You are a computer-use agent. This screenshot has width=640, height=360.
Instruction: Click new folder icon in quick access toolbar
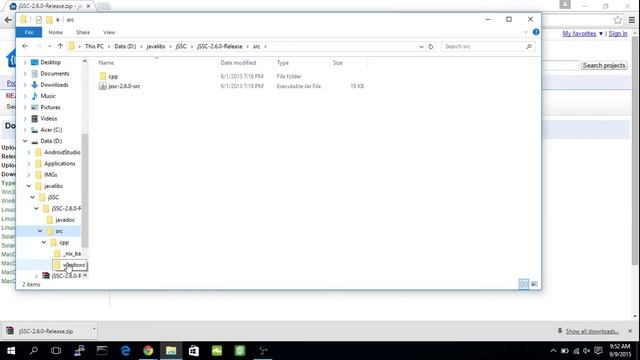tap(49, 20)
